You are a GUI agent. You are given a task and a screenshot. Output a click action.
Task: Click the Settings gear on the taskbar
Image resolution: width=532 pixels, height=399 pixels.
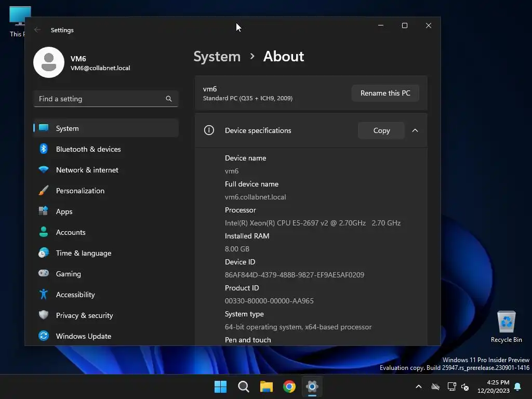pos(312,387)
